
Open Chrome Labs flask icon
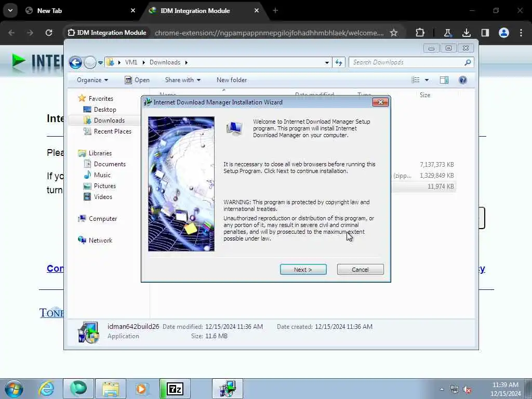point(447,33)
